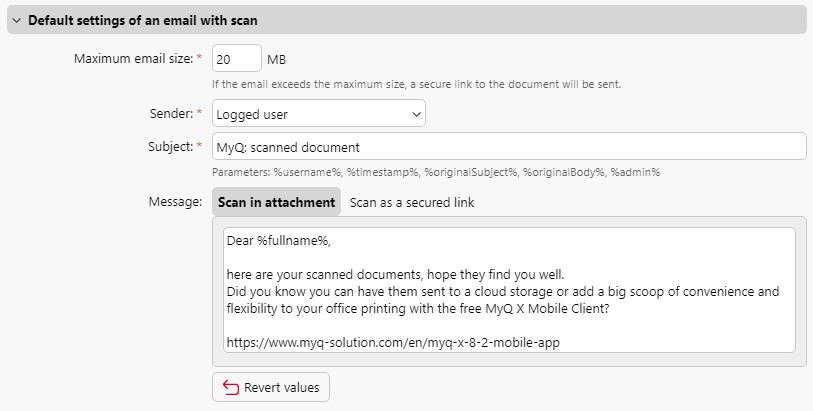Click the secure link hint under email size
The height and width of the screenshot is (411, 813).
[x=417, y=84]
